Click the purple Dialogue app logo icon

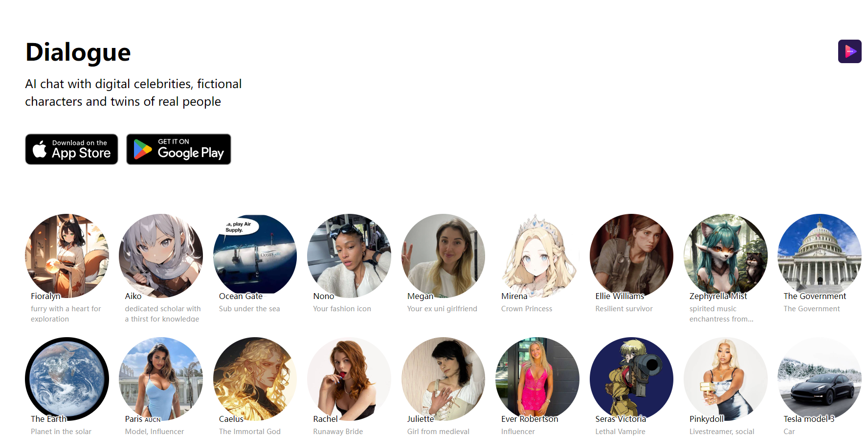849,51
